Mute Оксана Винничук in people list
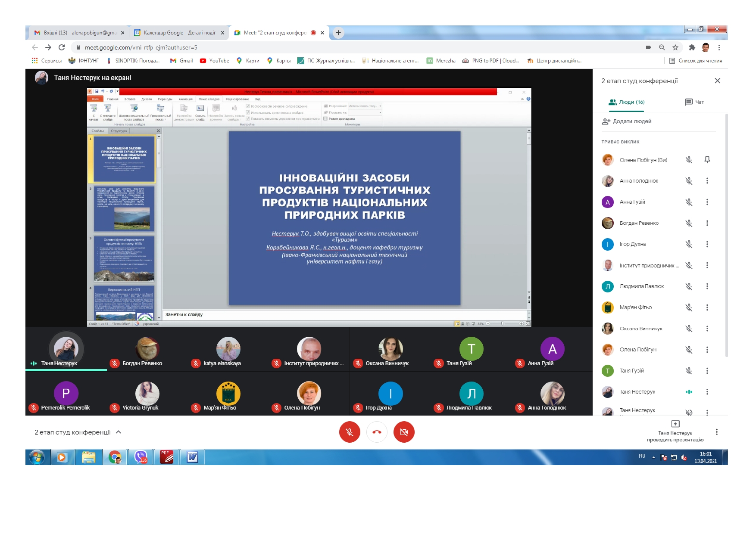 coord(689,329)
